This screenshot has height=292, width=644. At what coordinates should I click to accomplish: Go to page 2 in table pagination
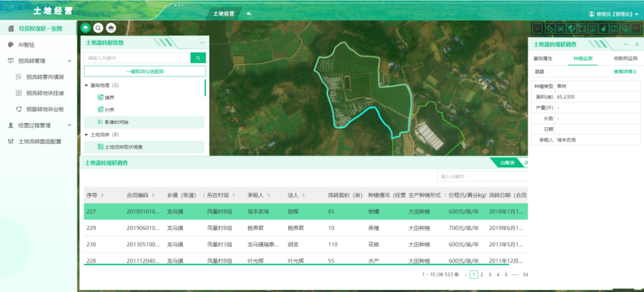click(x=482, y=275)
